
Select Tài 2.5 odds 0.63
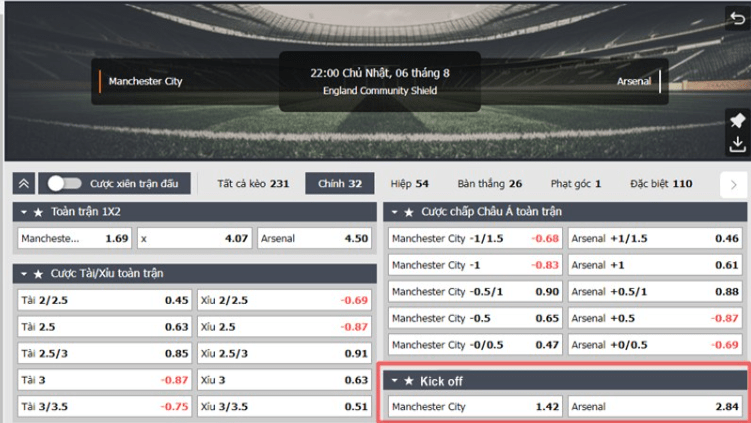click(x=104, y=327)
